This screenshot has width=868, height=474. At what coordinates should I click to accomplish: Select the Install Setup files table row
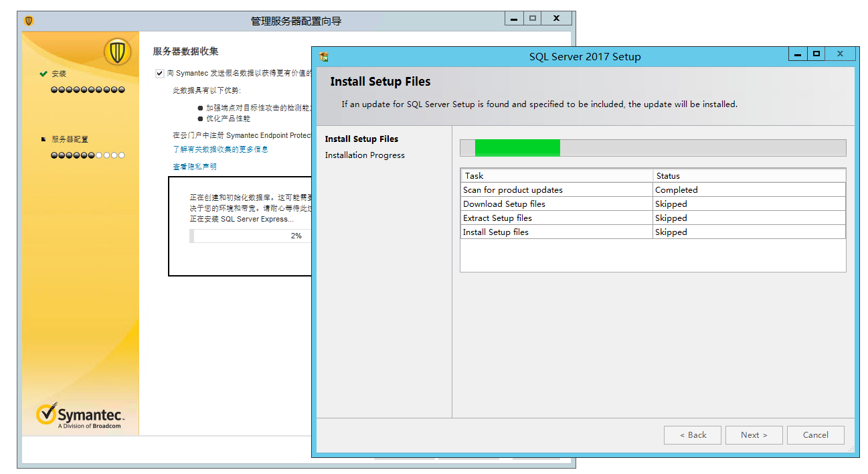653,232
